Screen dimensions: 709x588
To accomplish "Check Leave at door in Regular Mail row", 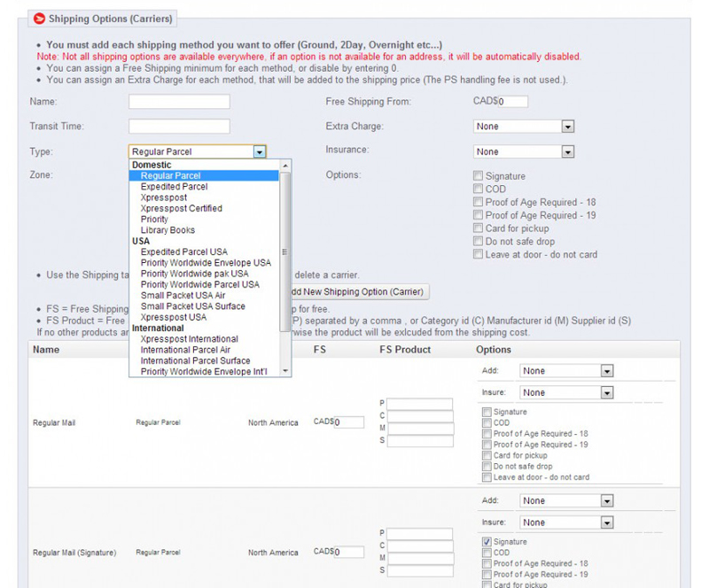I will (x=487, y=477).
